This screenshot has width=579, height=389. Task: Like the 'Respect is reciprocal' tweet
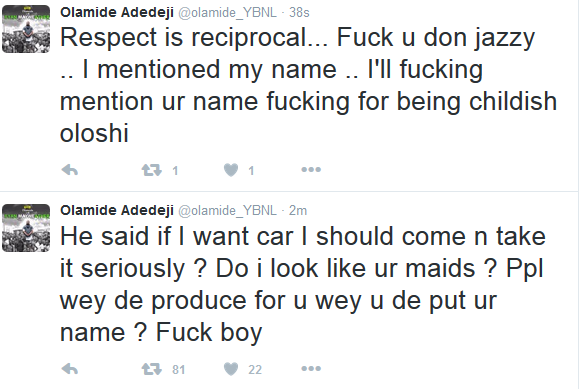[231, 170]
